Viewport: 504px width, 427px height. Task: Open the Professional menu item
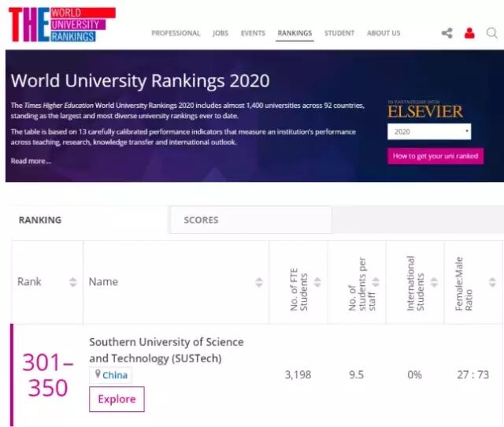(x=176, y=33)
